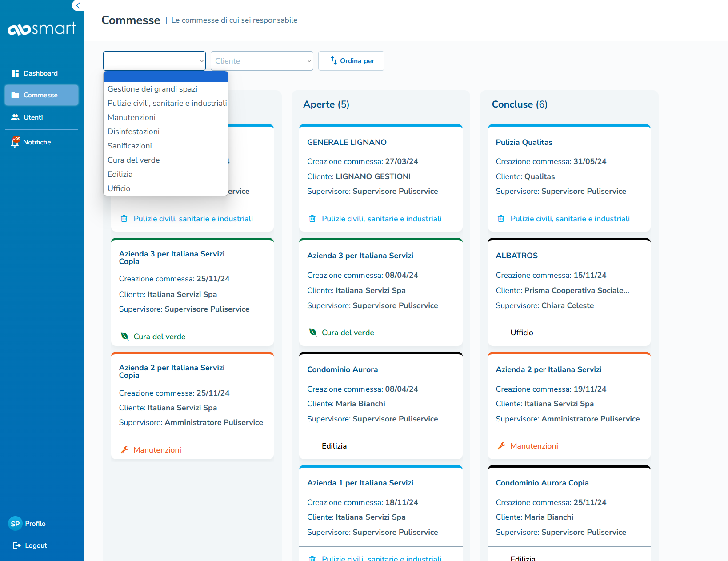Open the Cliente dropdown filter
Screen dimensions: 728x561
(x=262, y=61)
